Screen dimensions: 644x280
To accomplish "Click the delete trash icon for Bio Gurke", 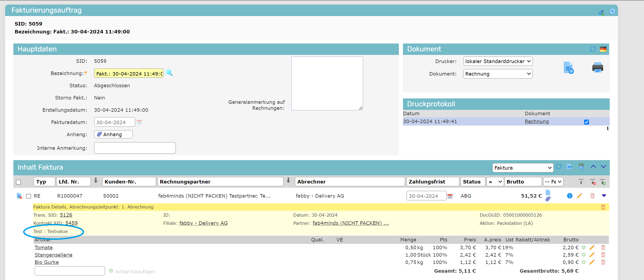I will tap(603, 262).
